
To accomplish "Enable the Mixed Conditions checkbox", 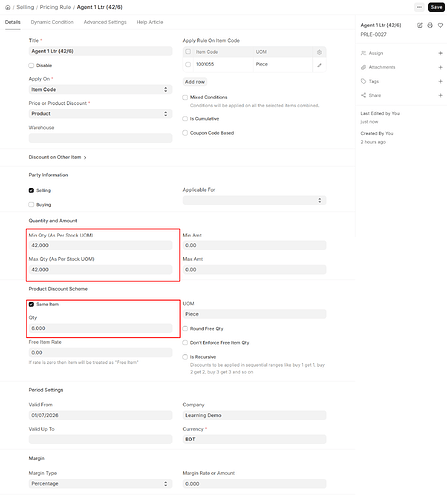I will pyautogui.click(x=185, y=97).
